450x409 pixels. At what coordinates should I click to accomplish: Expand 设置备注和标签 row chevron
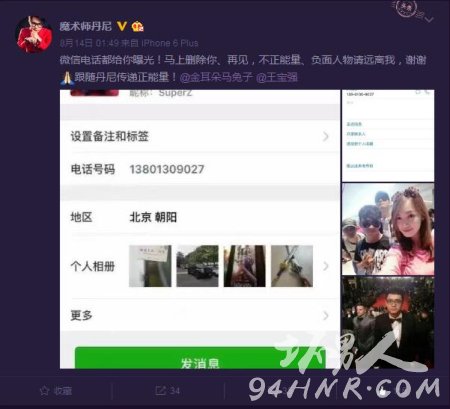pyautogui.click(x=326, y=136)
